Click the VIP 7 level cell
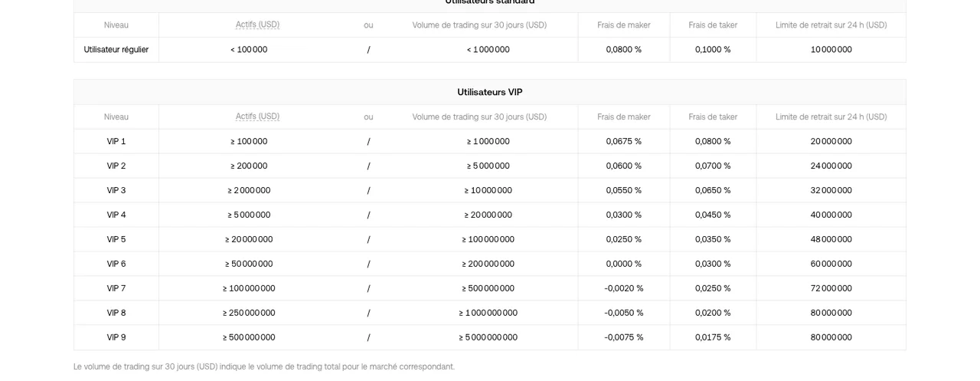 [x=116, y=288]
